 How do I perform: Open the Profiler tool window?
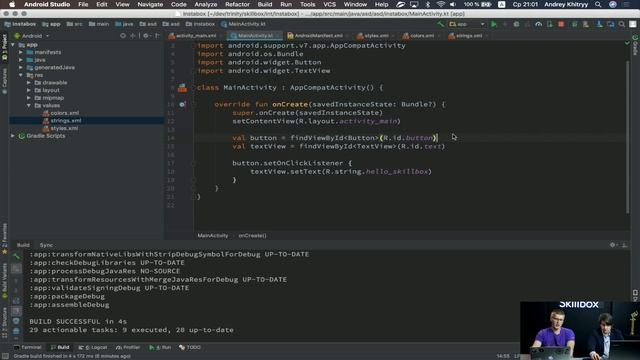tap(128, 347)
